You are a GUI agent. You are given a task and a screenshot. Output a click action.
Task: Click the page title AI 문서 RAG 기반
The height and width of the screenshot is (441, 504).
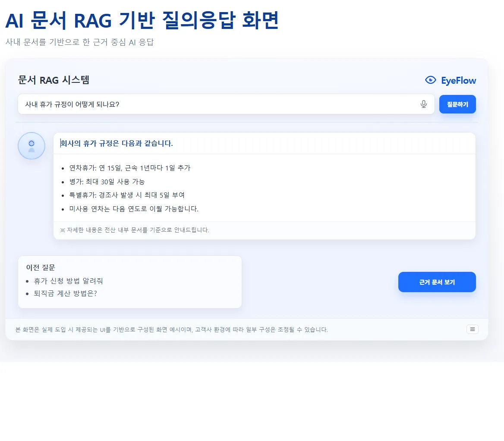click(142, 21)
